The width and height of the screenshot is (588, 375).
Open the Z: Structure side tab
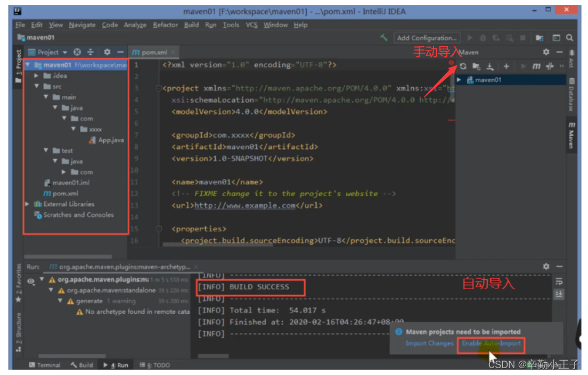click(x=18, y=332)
